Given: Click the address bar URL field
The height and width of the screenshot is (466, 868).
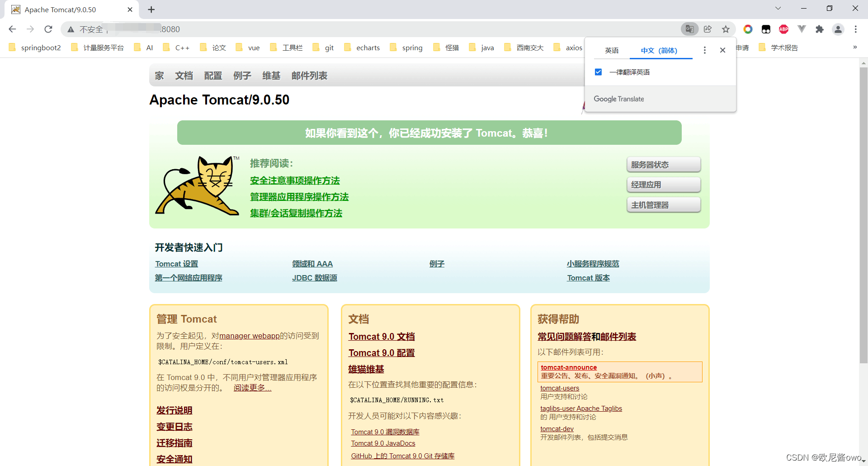Looking at the screenshot, I should [371, 29].
